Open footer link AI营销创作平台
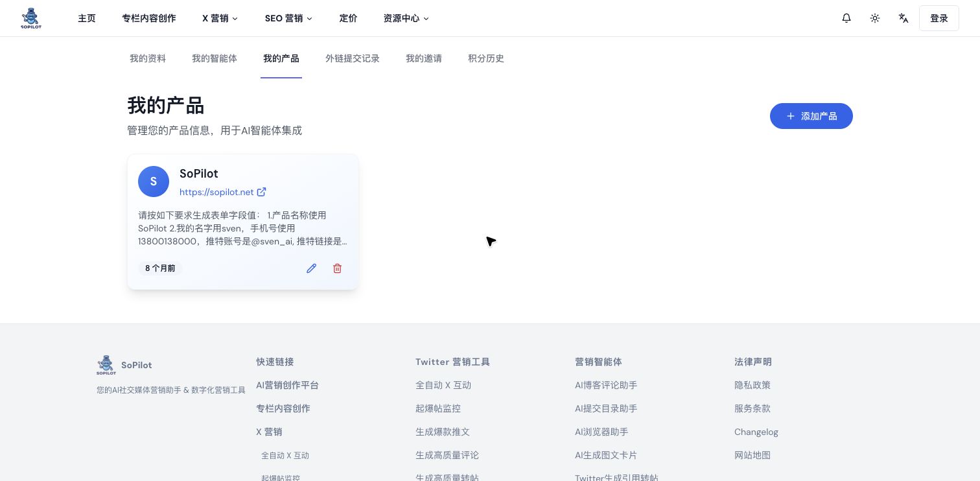 (x=287, y=385)
